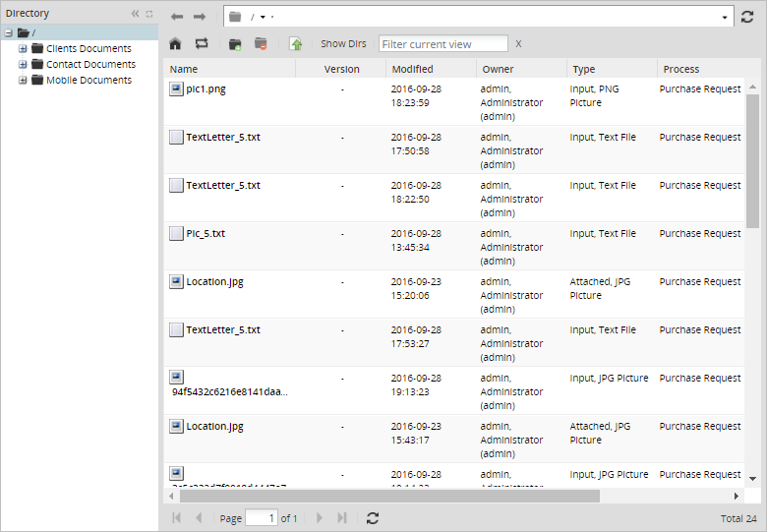Click the Filter current view field
767x532 pixels.
[442, 44]
